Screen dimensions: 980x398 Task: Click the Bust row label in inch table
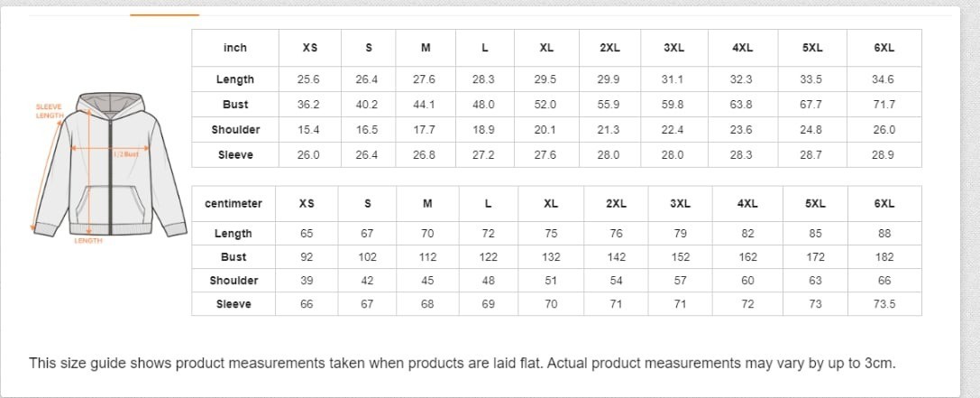235,105
